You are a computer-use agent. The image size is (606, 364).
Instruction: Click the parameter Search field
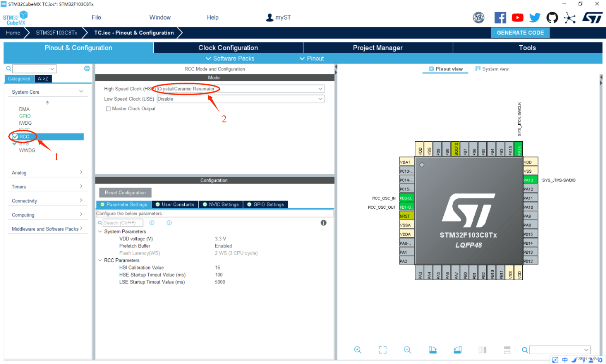123,223
